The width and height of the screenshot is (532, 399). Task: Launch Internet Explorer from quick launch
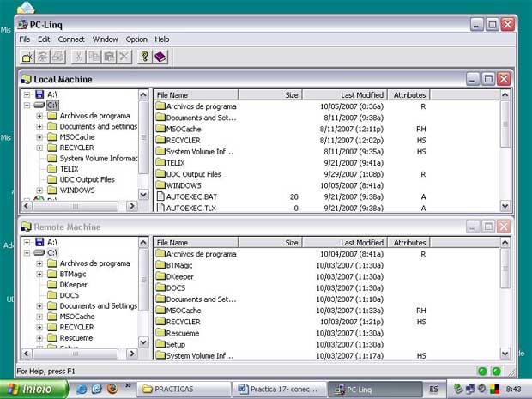point(82,389)
